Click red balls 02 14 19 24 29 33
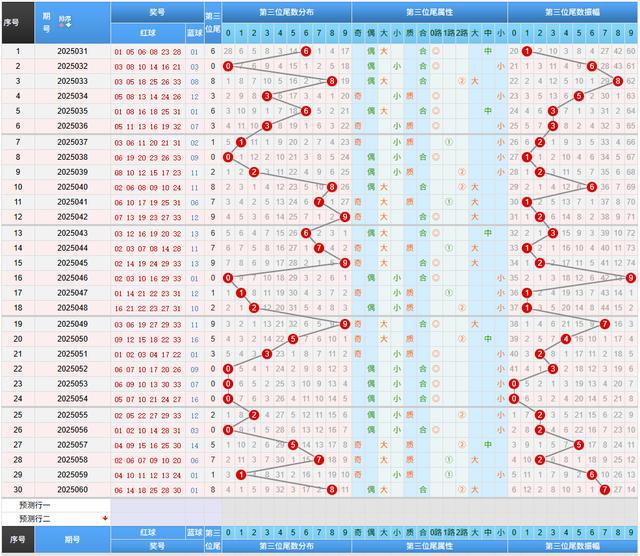Image resolution: width=640 pixels, height=556 pixels. (x=148, y=264)
